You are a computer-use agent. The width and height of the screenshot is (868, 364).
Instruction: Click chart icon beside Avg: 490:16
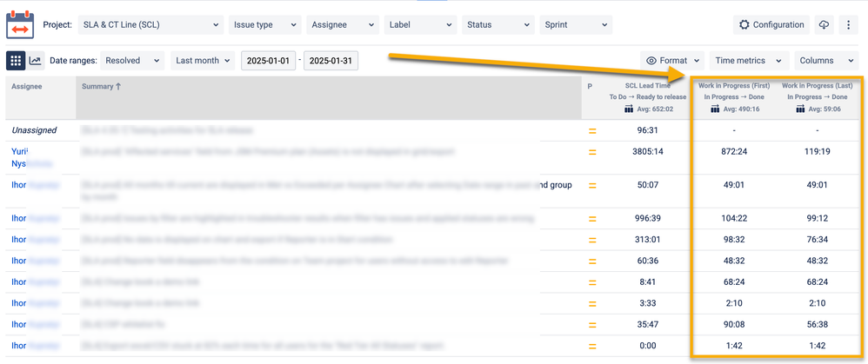pos(715,109)
